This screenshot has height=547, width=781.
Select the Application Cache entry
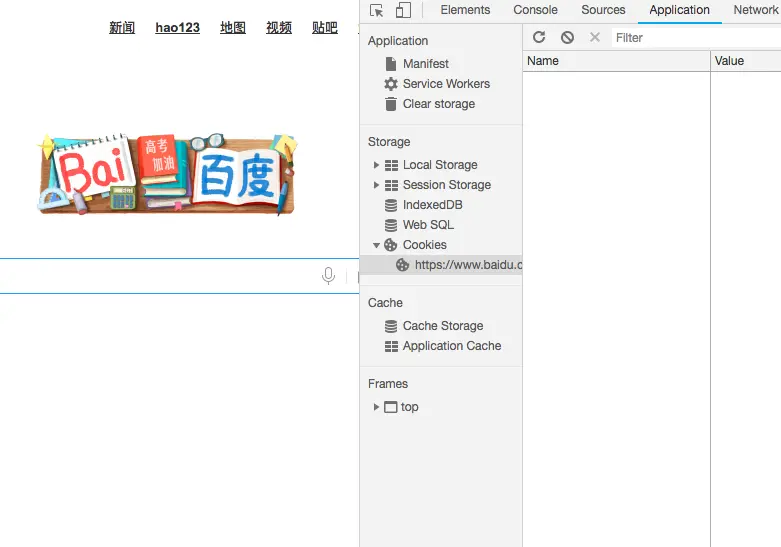tap(452, 346)
